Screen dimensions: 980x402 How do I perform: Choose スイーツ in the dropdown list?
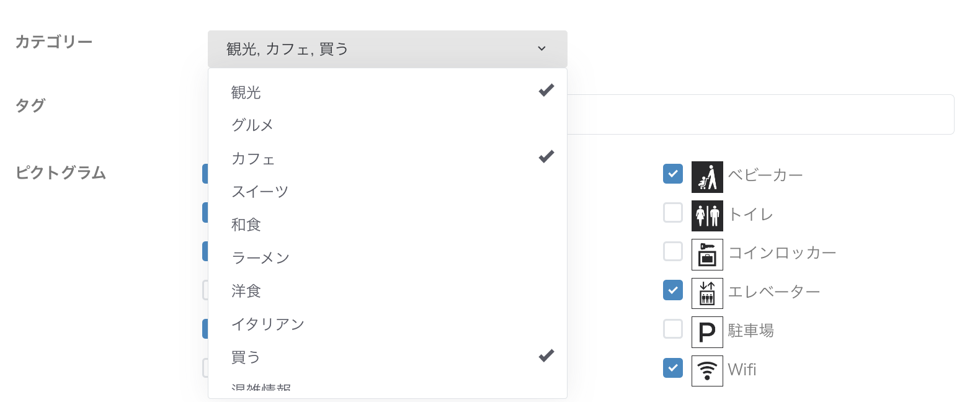pyautogui.click(x=388, y=191)
